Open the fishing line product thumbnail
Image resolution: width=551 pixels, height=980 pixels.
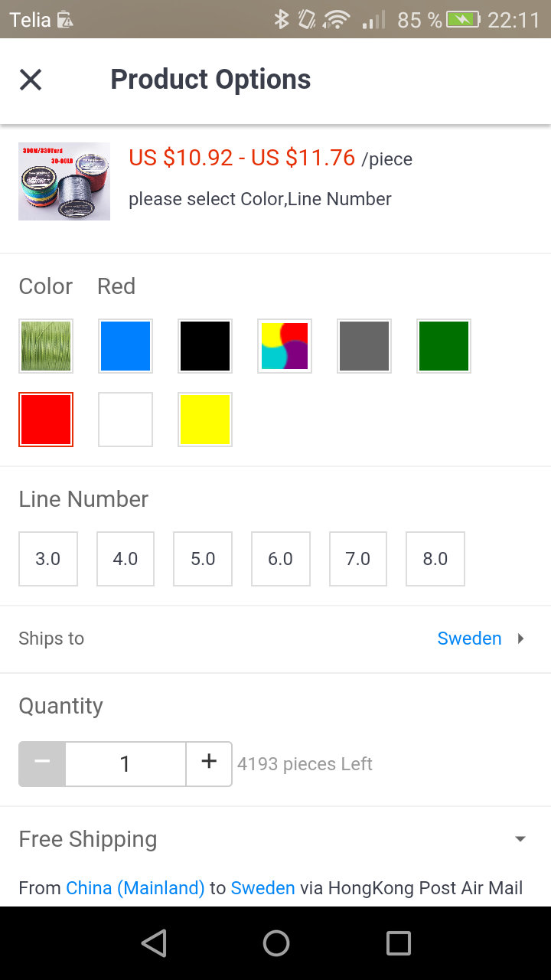pos(64,181)
